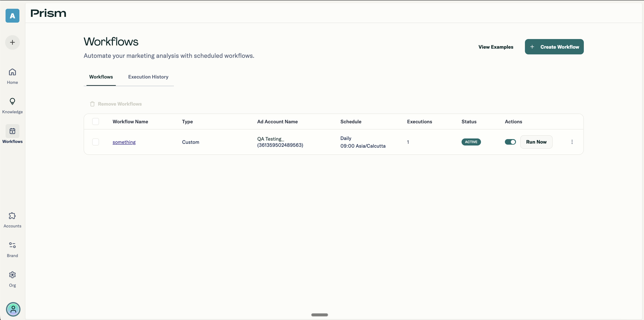Click Run Now for the 'something' workflow
Image resolution: width=644 pixels, height=320 pixels.
tap(536, 142)
